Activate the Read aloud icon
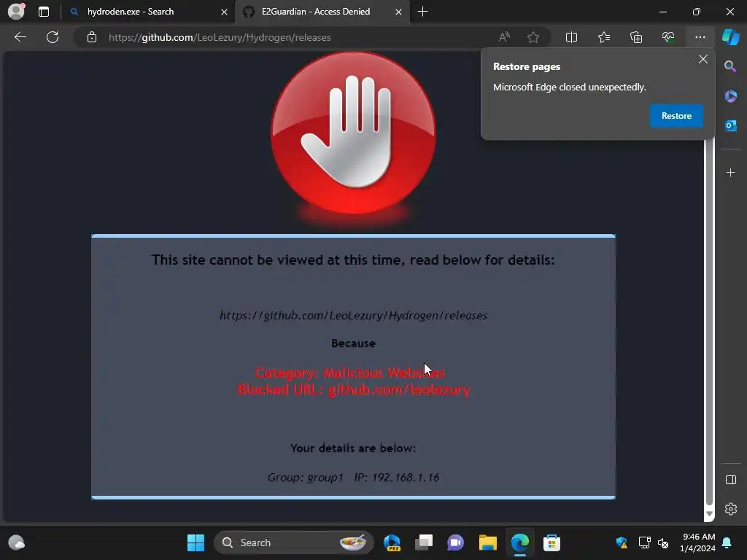The image size is (747, 560). (504, 37)
